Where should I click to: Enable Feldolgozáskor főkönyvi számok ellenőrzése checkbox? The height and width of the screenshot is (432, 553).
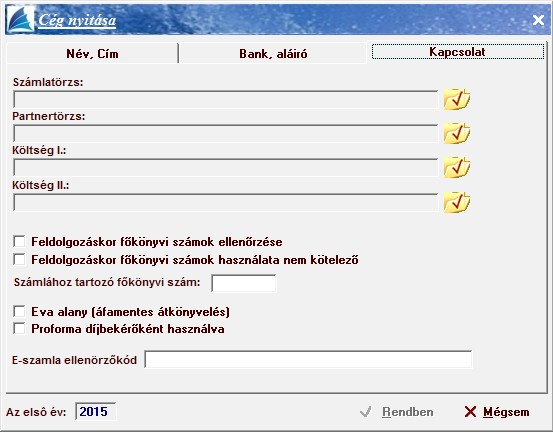(19, 242)
